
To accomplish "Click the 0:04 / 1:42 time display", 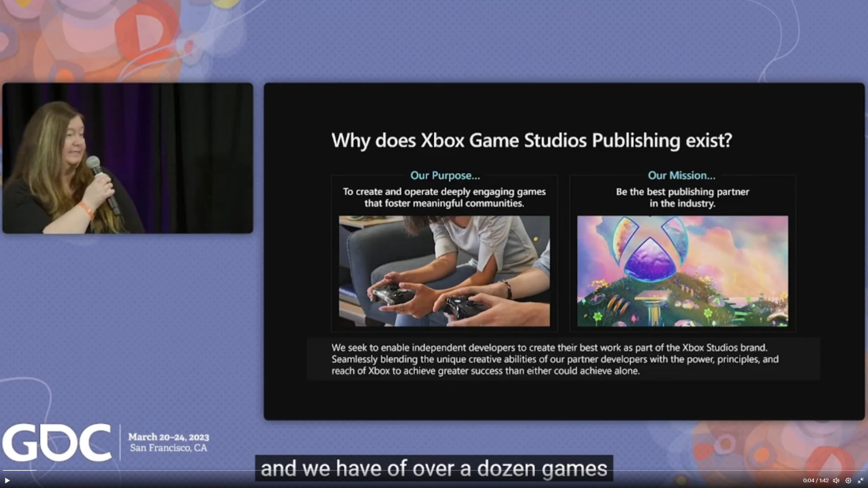I will tap(816, 480).
